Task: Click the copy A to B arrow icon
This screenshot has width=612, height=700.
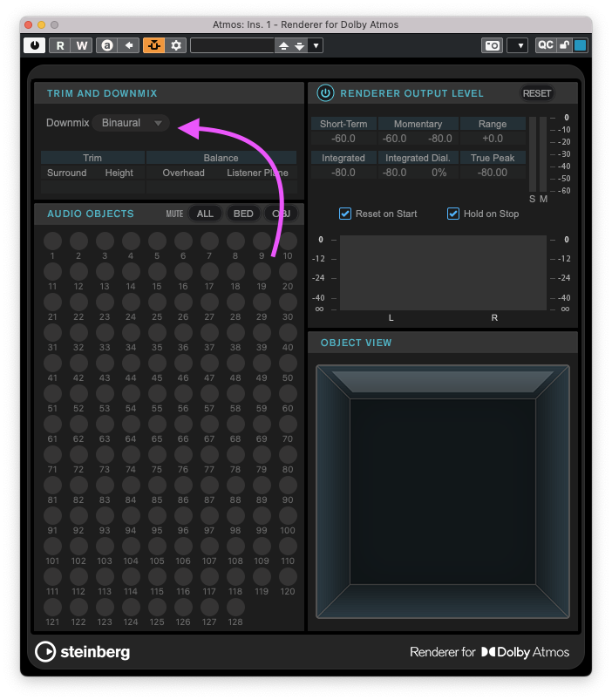Action: [129, 45]
